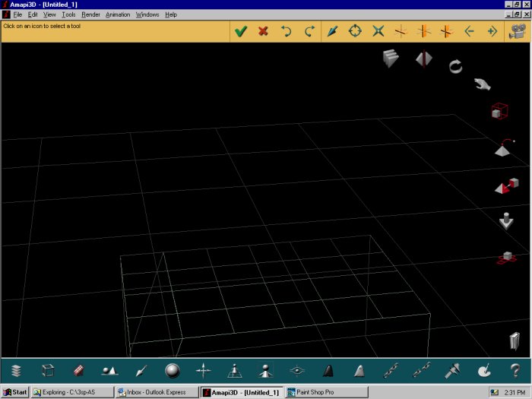The height and width of the screenshot is (399, 532).
Task: Open the View menu
Action: [49, 14]
